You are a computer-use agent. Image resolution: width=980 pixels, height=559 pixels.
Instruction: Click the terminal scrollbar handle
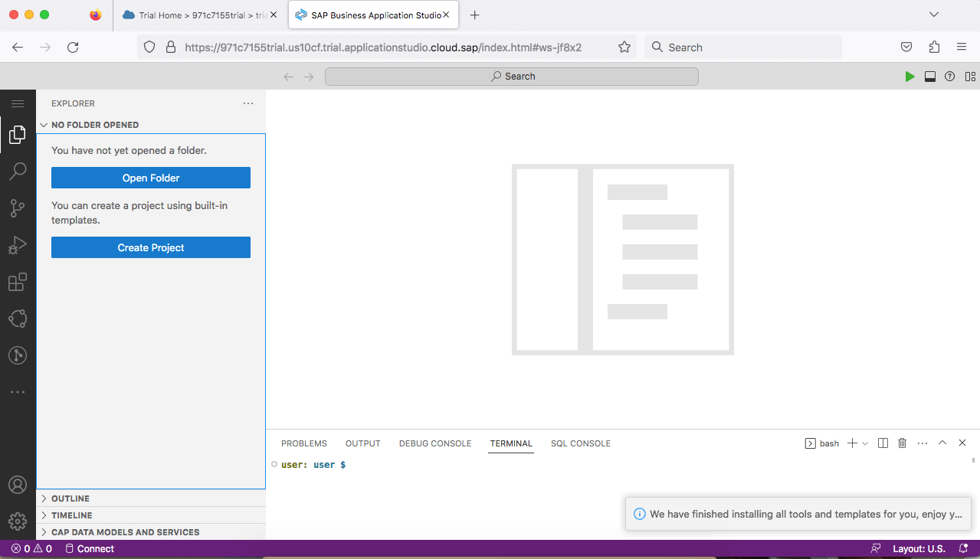click(x=974, y=460)
